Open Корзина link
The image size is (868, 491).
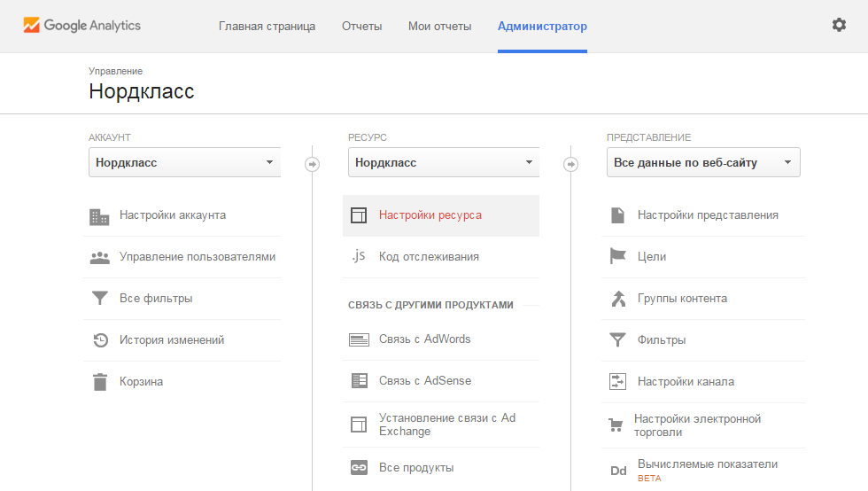coord(141,381)
